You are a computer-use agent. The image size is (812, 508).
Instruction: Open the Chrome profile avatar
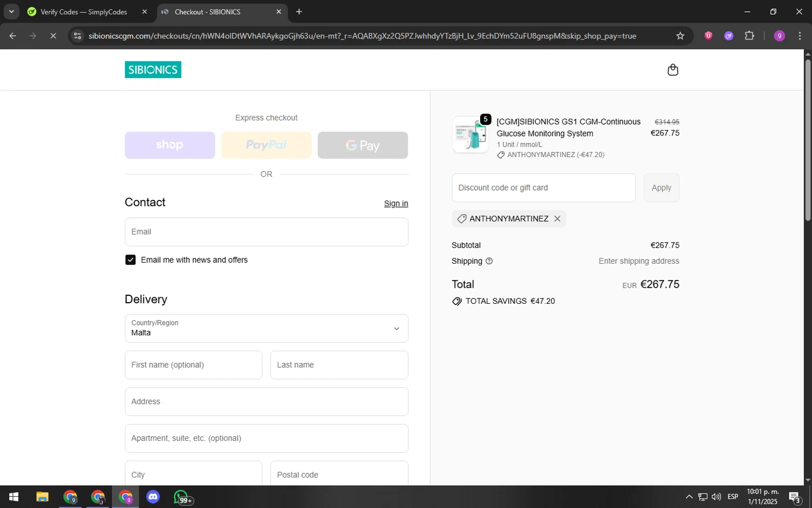[779, 36]
